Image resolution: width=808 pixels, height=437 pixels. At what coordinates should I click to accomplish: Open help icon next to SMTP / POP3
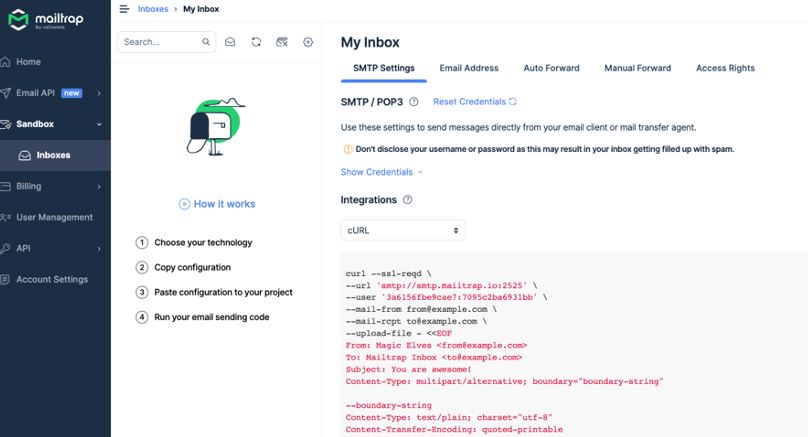click(x=413, y=102)
